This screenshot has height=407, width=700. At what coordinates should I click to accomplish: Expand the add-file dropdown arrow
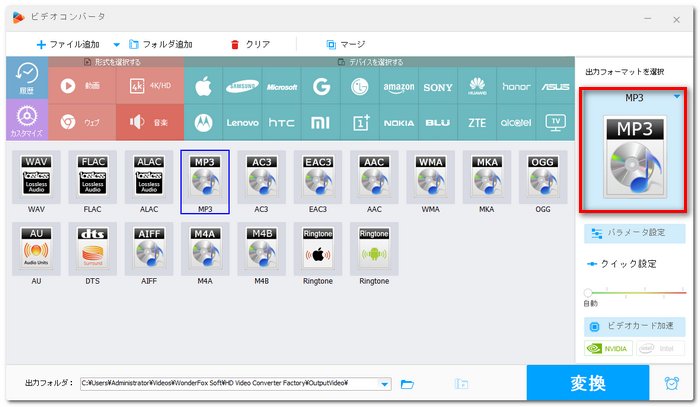(116, 45)
